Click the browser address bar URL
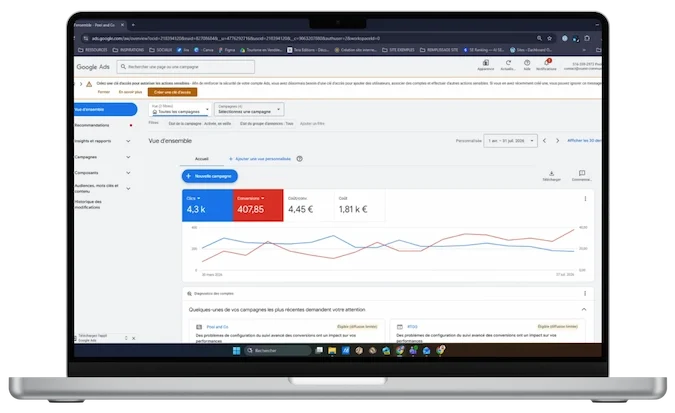675x413 pixels. pyautogui.click(x=236, y=38)
